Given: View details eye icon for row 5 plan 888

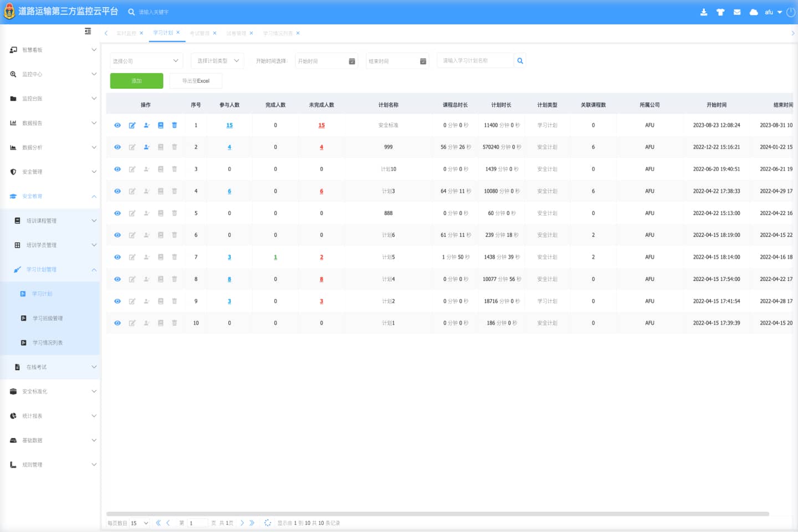Looking at the screenshot, I should (x=117, y=213).
